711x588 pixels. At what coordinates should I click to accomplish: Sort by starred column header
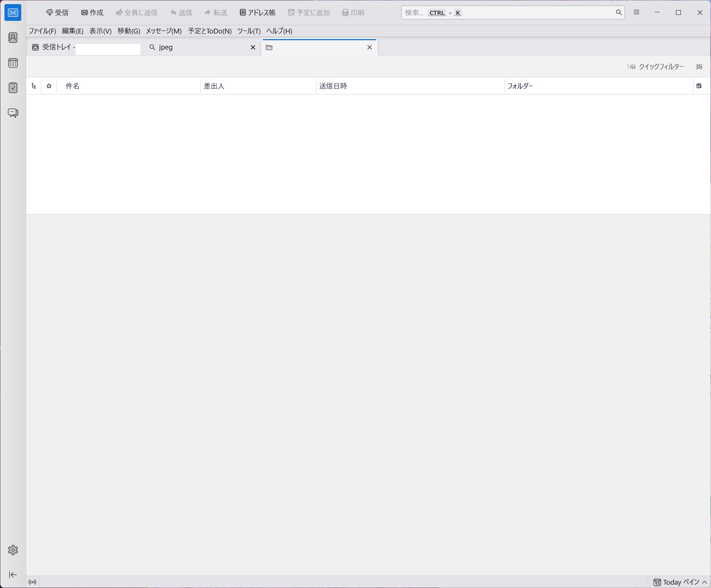49,86
